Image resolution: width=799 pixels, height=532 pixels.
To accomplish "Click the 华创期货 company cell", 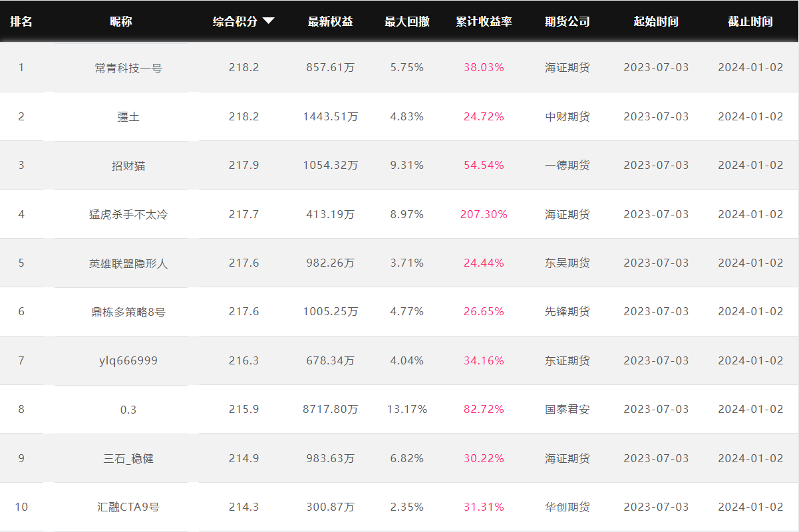I will pyautogui.click(x=567, y=507).
